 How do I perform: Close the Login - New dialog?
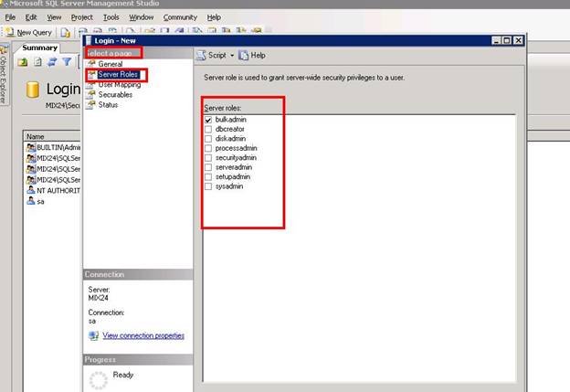click(518, 41)
